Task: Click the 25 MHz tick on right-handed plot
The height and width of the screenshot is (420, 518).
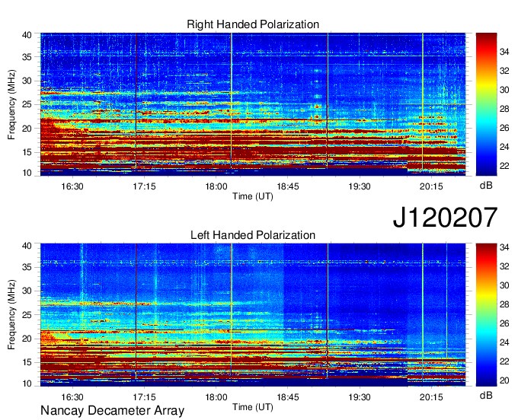Action: (27, 104)
